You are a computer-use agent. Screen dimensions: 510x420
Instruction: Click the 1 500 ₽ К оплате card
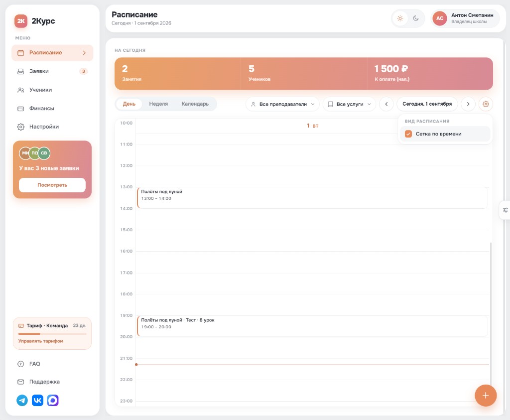click(430, 74)
